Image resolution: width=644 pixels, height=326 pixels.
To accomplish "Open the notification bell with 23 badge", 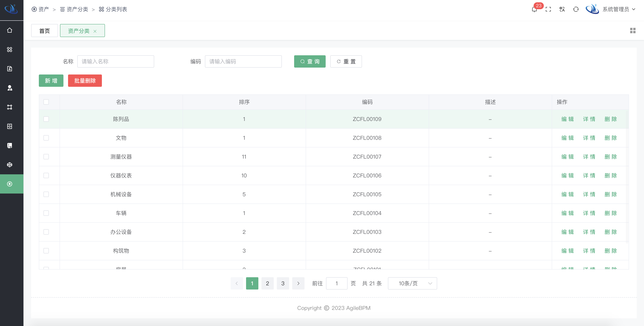I will tap(534, 9).
